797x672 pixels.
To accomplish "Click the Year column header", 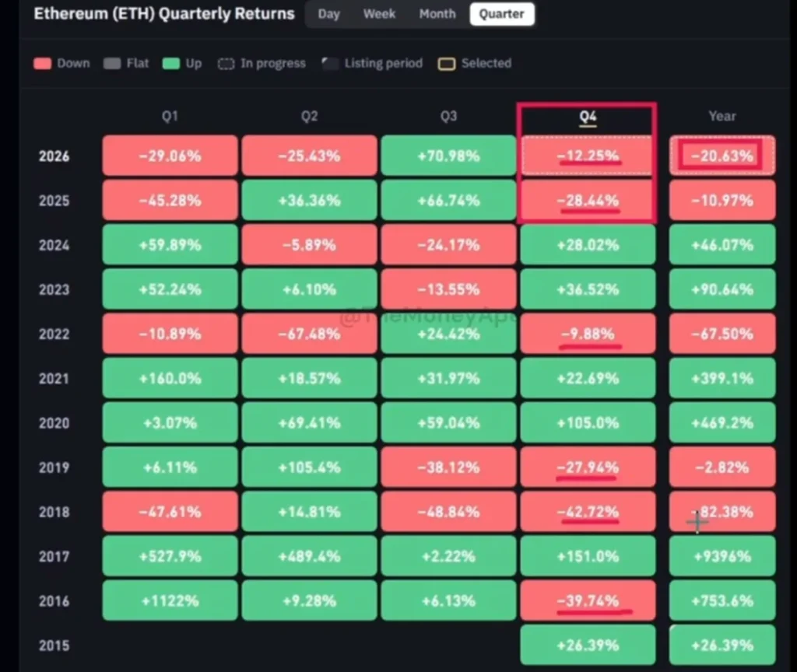I will tap(722, 117).
